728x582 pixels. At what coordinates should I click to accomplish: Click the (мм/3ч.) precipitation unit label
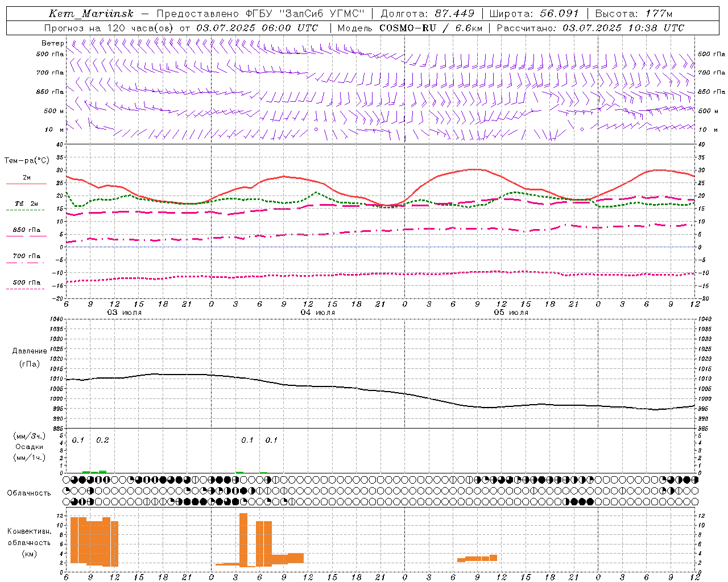pyautogui.click(x=29, y=436)
